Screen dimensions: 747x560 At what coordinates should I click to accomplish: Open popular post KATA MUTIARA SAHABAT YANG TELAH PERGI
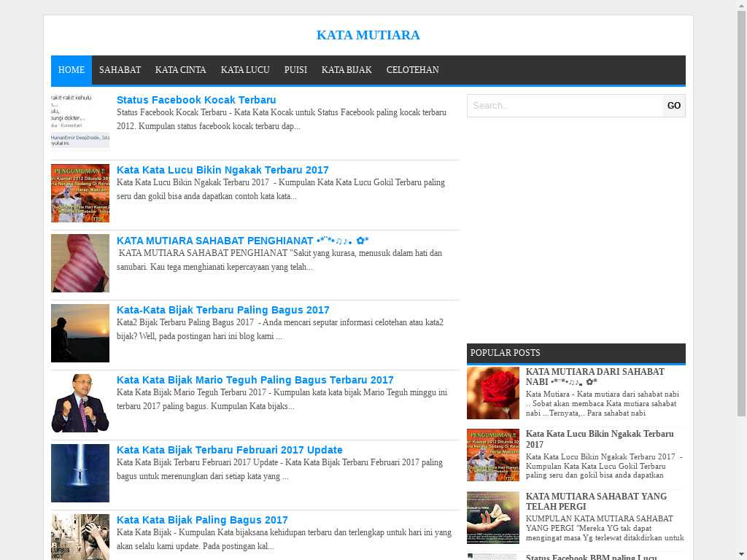click(597, 502)
